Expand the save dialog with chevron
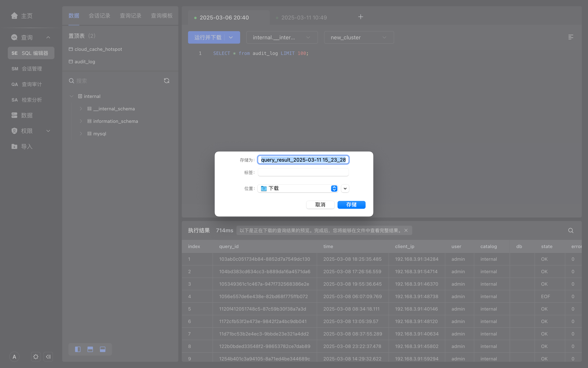 (x=345, y=189)
